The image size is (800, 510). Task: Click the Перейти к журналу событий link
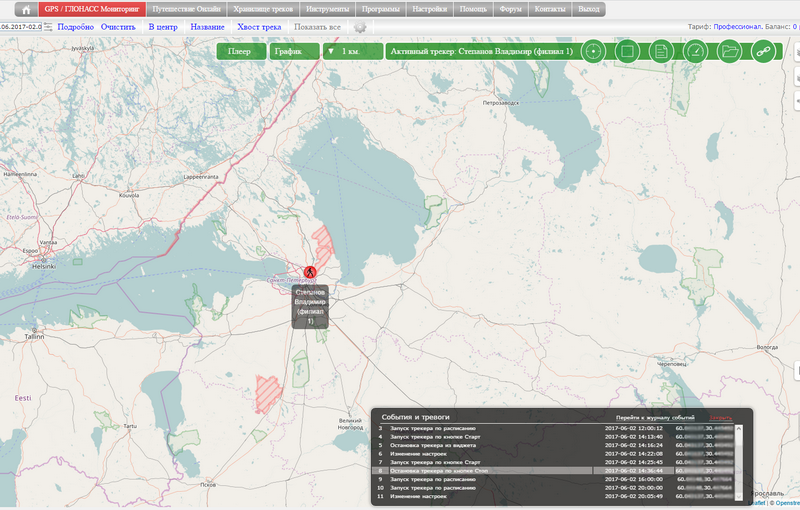(x=654, y=416)
